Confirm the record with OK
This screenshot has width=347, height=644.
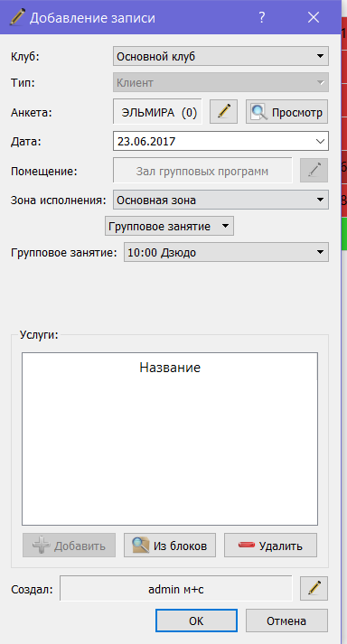196,621
